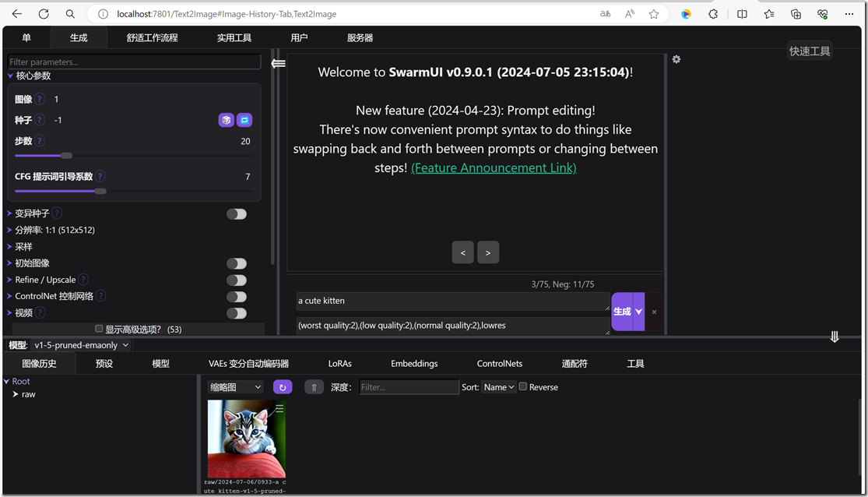The height and width of the screenshot is (497, 868).
Task: Open the 实用工具 tab
Action: click(x=234, y=37)
